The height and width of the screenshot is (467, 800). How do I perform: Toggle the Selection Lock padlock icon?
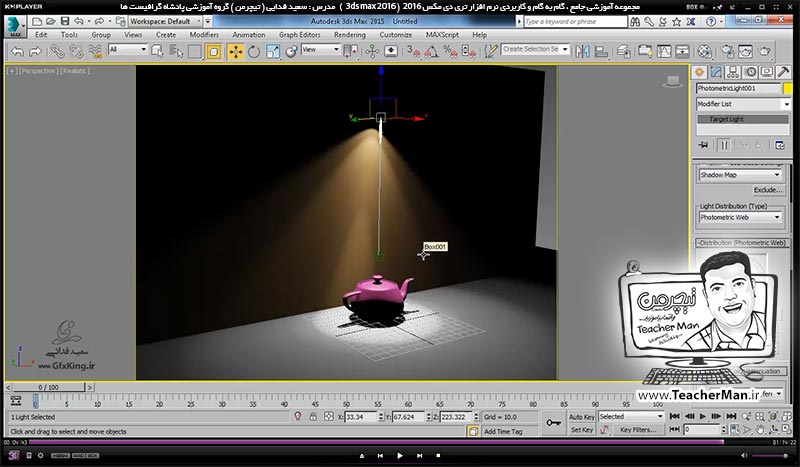click(x=313, y=417)
